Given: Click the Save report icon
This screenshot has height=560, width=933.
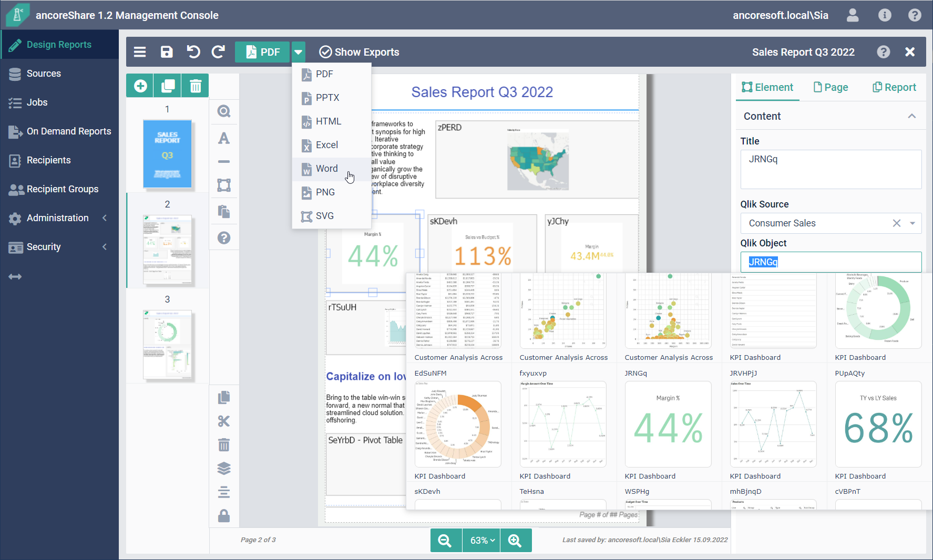Looking at the screenshot, I should point(167,52).
